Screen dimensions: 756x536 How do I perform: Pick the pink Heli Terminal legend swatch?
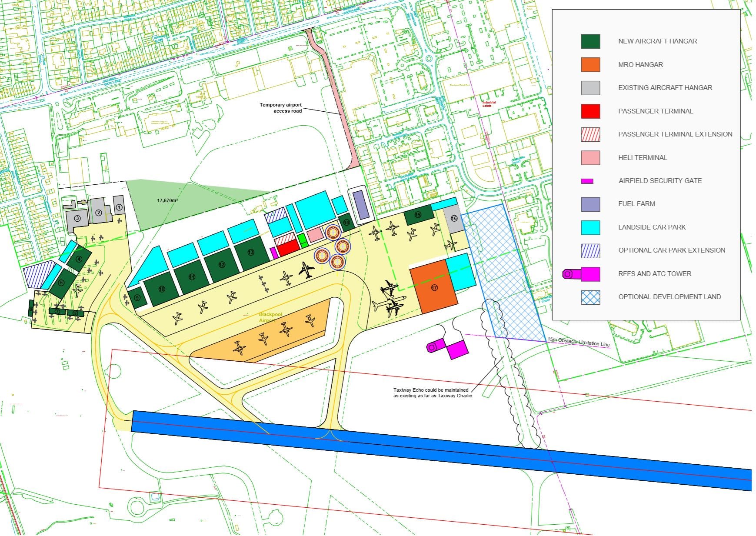[x=590, y=158]
